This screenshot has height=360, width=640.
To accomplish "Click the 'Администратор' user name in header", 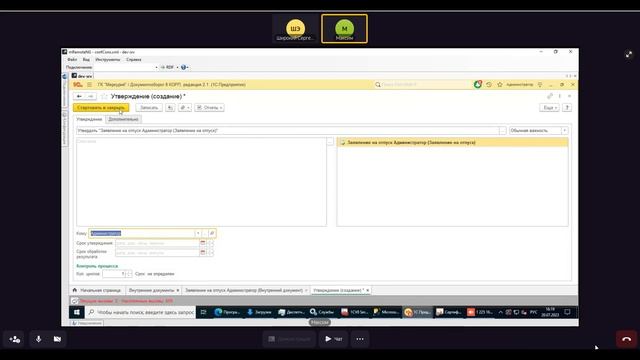I will tap(520, 84).
